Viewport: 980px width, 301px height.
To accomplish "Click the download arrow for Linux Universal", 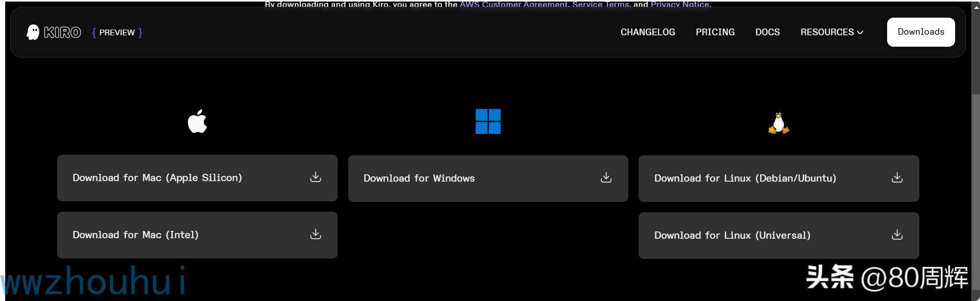I will [897, 235].
